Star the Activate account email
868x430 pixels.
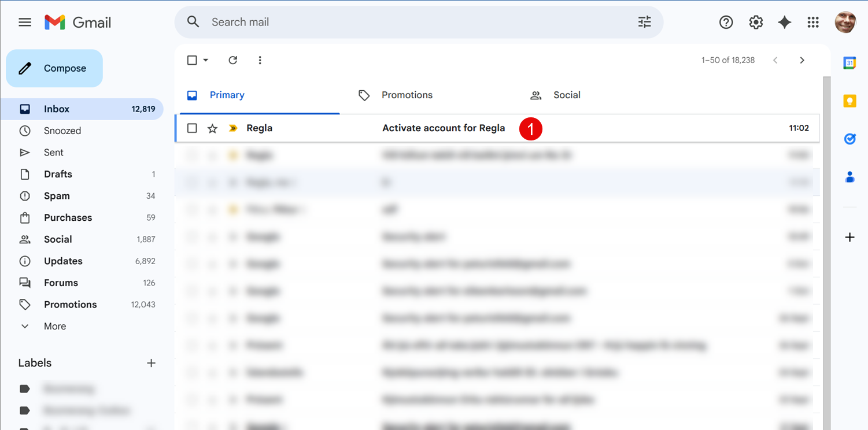coord(212,128)
